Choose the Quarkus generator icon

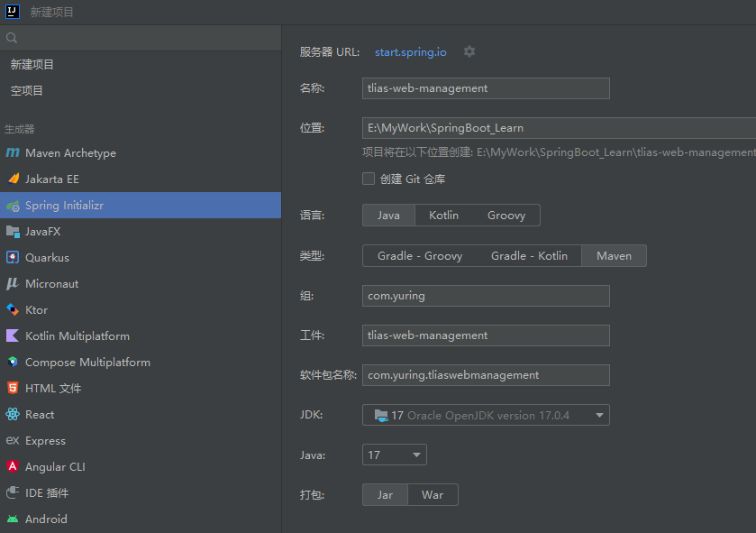[x=13, y=258]
